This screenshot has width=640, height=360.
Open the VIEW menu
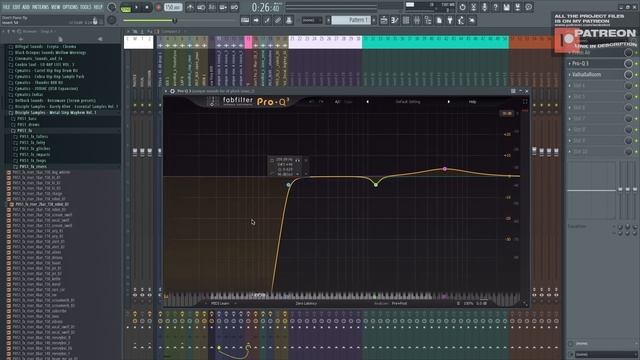click(56, 7)
